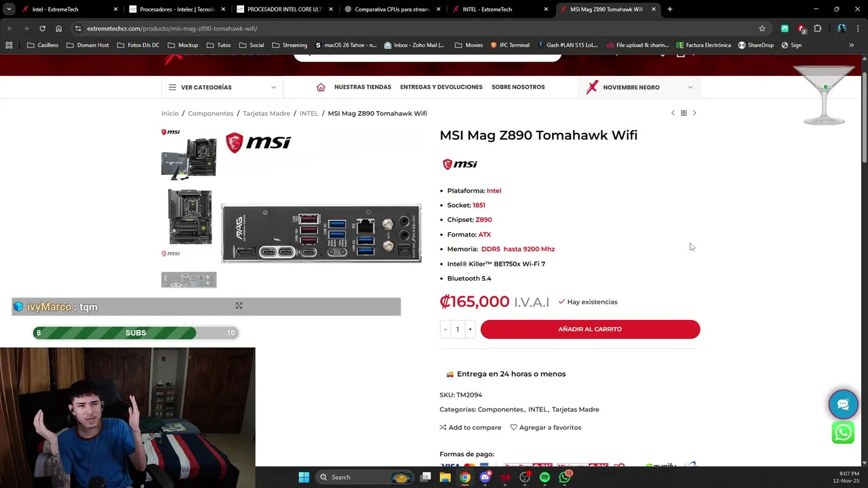868x488 pixels.
Task: Open the Chrome profile avatar
Action: click(x=842, y=28)
